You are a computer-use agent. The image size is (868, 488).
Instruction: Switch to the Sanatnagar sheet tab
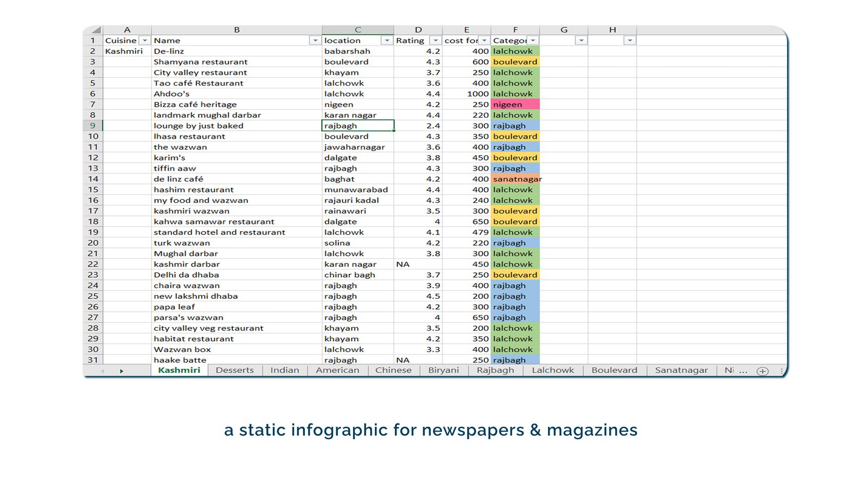click(x=681, y=370)
